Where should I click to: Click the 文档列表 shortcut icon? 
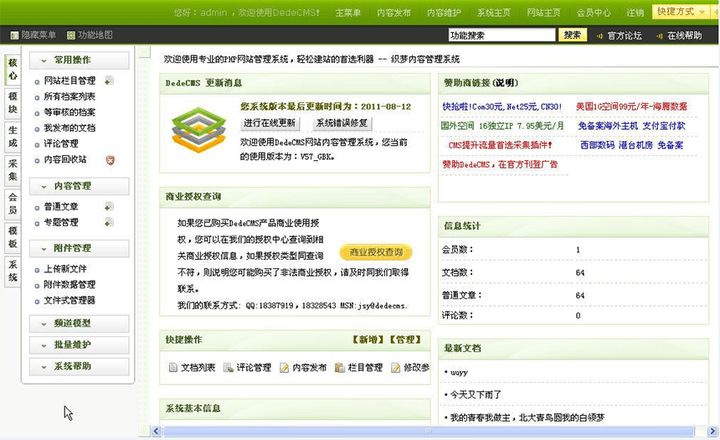point(173,368)
